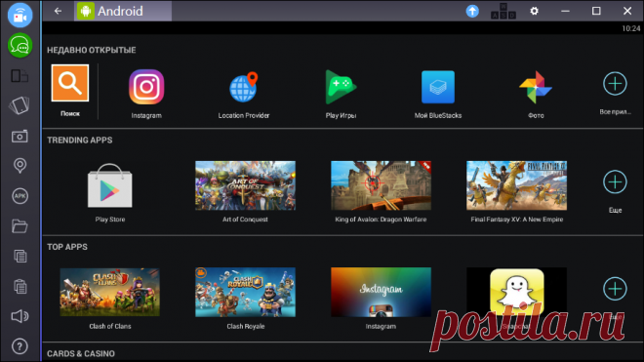Click the blue upload arrow icon
The image size is (644, 362).
472,11
